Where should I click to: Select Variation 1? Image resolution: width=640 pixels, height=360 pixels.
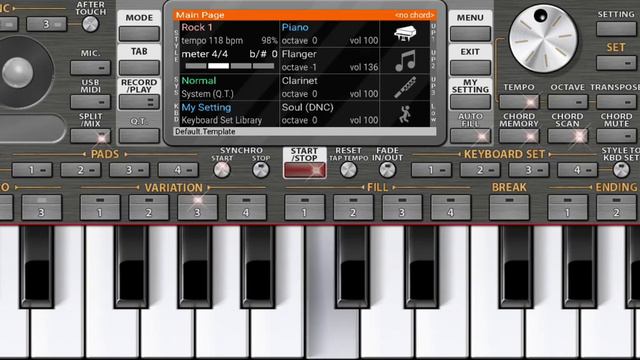pos(100,208)
